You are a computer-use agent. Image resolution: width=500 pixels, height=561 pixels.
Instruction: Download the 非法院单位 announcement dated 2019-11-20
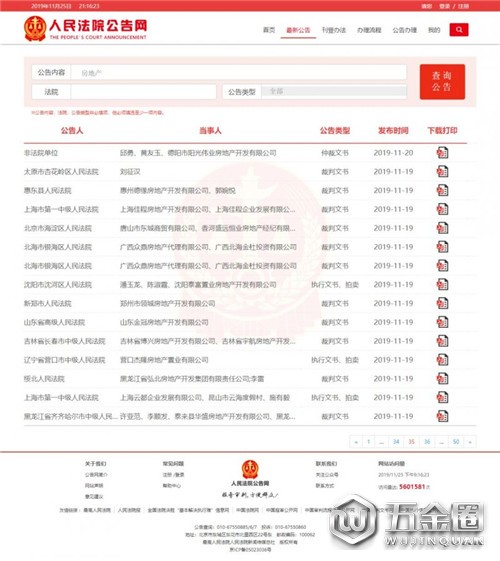pos(442,153)
